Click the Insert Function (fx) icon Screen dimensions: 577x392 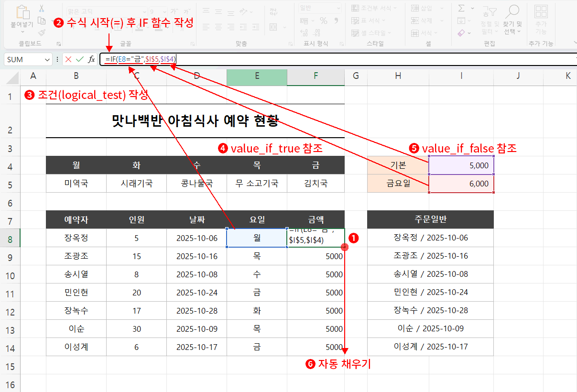pyautogui.click(x=91, y=59)
